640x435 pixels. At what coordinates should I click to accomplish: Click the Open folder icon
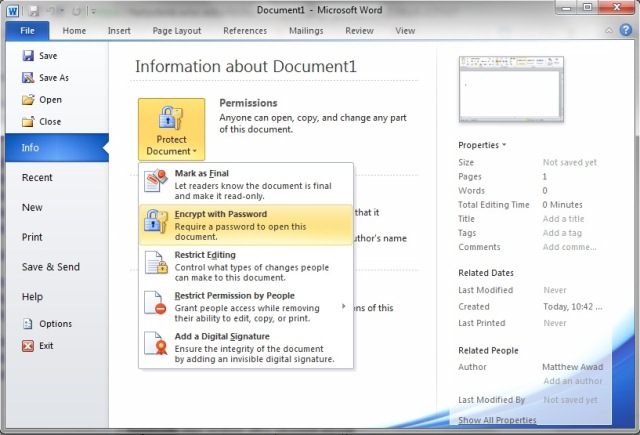(28, 100)
